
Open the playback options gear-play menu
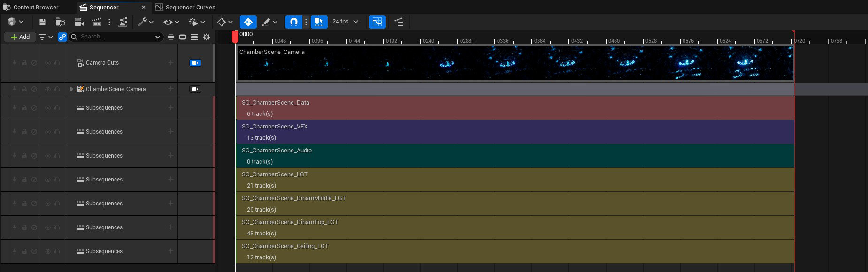197,22
